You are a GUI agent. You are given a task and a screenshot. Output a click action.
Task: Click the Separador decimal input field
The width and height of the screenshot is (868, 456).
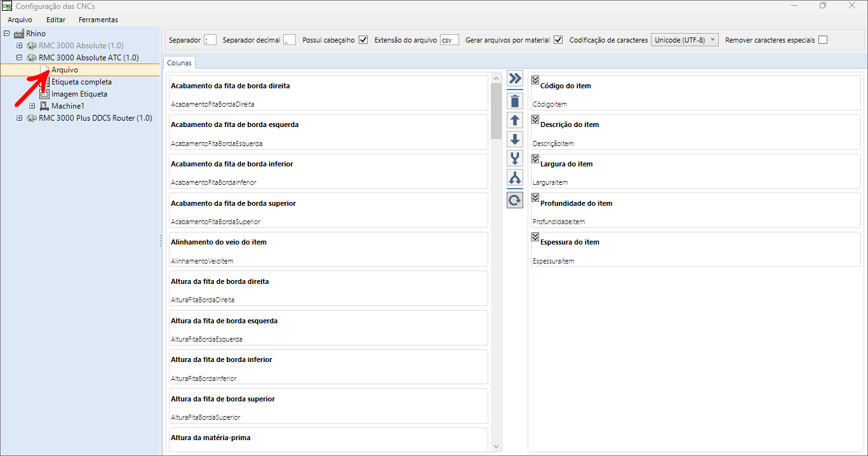tap(290, 40)
